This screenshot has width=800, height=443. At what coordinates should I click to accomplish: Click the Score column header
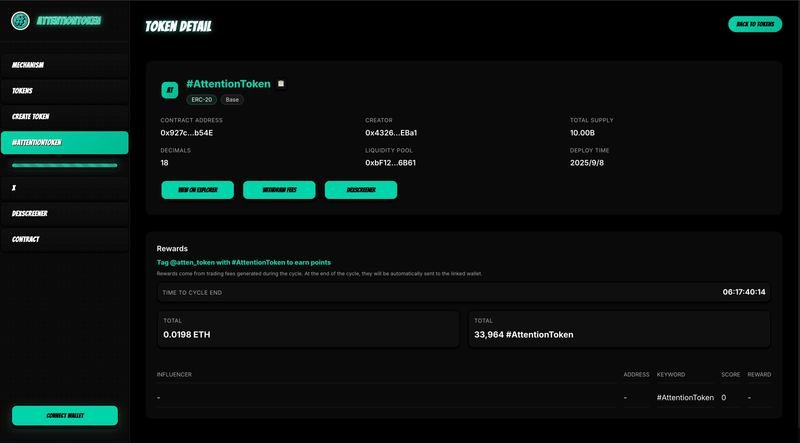731,375
